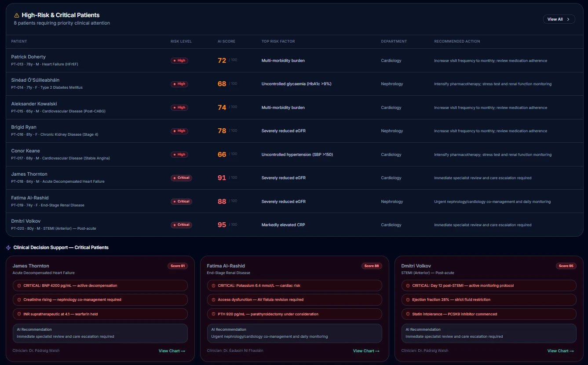Open the View All patients button
Viewport: 588px width, 365px height.
559,19
